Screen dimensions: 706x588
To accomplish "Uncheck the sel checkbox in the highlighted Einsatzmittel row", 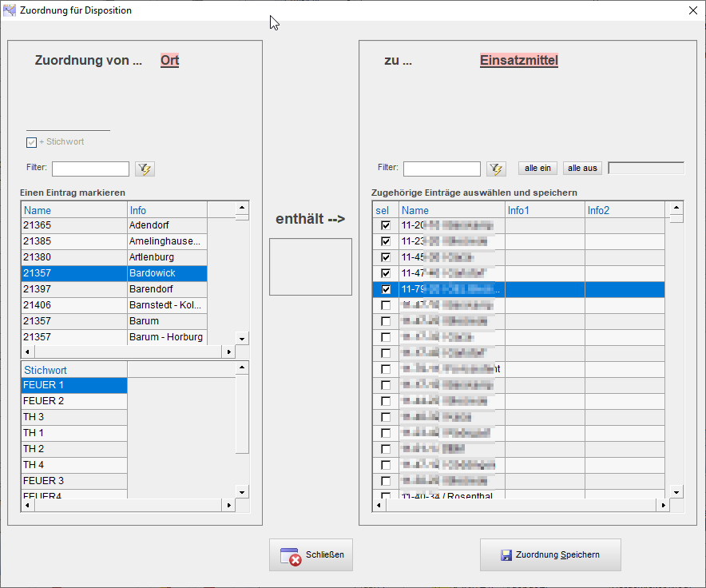I will coord(386,289).
